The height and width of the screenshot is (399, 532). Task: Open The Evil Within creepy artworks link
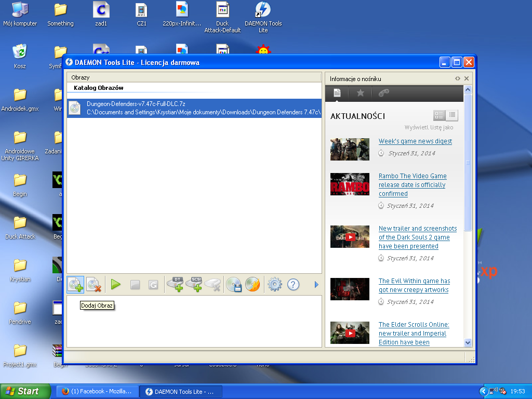414,285
